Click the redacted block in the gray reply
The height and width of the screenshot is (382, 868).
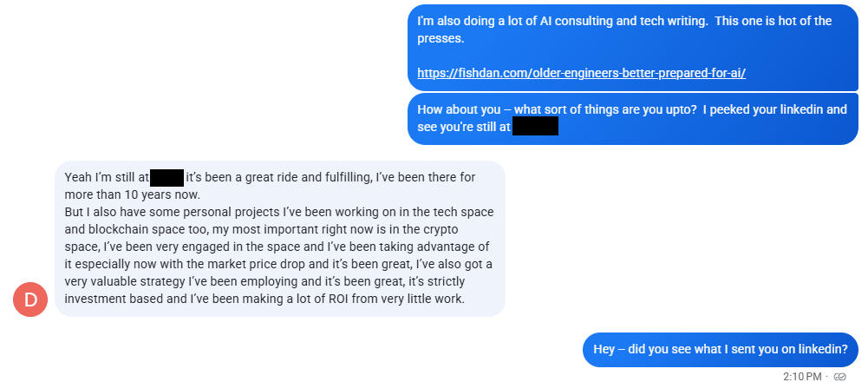pyautogui.click(x=166, y=178)
